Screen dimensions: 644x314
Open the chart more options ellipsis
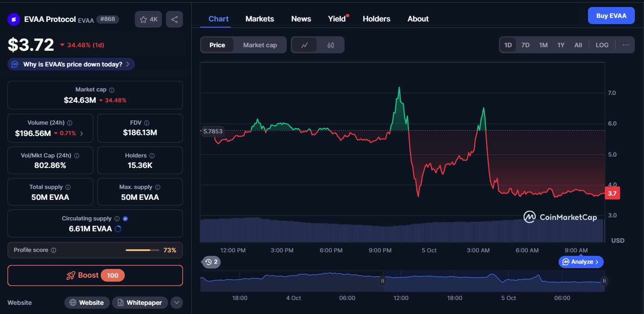pyautogui.click(x=626, y=45)
